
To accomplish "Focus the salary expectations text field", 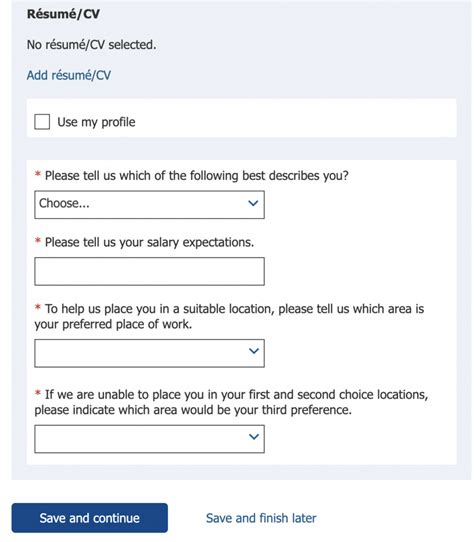I will [149, 271].
